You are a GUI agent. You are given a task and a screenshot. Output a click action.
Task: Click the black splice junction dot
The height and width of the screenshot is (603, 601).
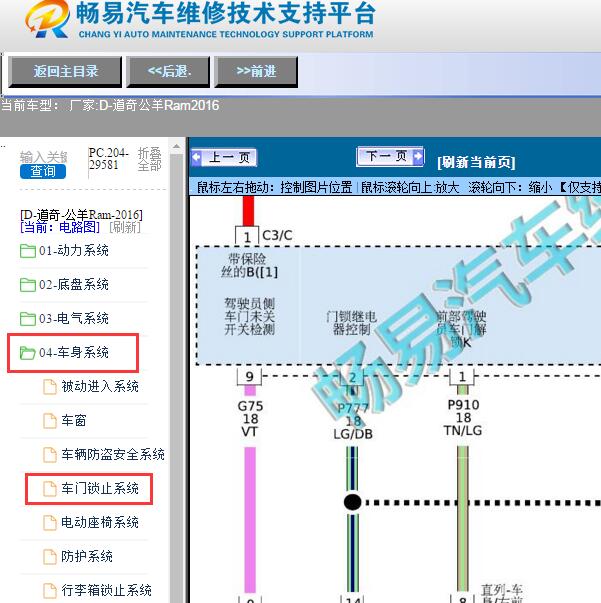click(352, 502)
